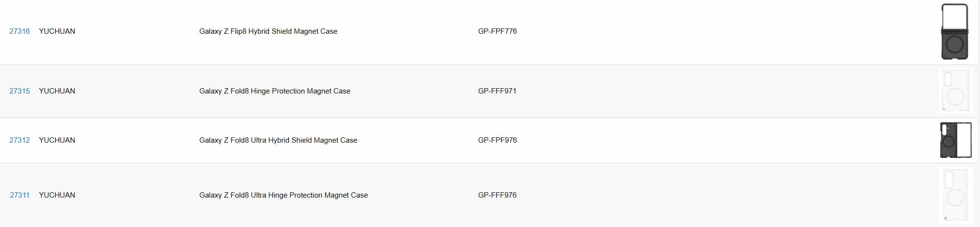Open record ID 27315
980x227 pixels.
click(20, 91)
